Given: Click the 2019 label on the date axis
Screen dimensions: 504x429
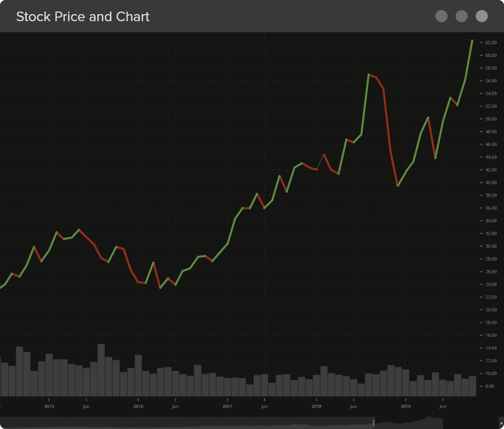Looking at the screenshot, I should [x=406, y=406].
